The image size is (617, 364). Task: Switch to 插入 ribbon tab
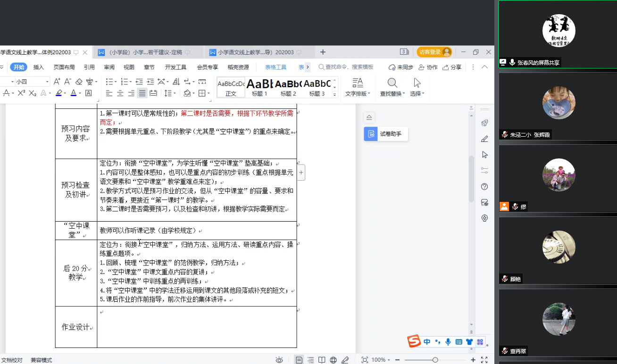tap(39, 67)
